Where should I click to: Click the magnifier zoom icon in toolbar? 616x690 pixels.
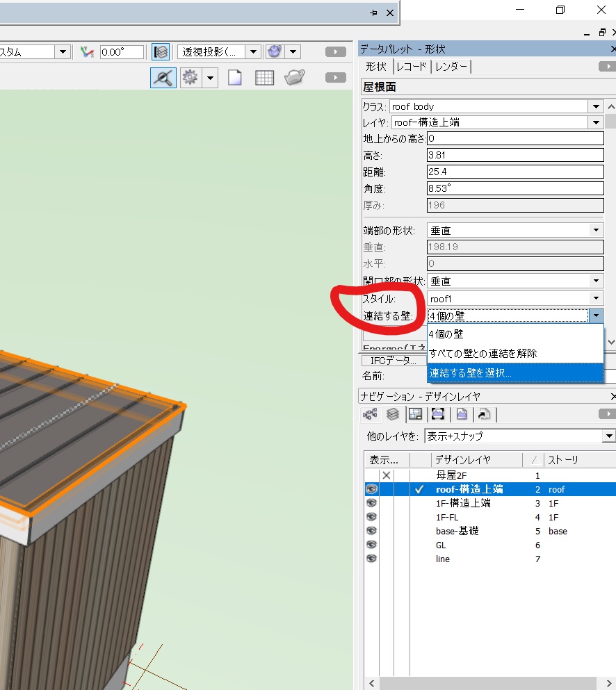pyautogui.click(x=163, y=78)
